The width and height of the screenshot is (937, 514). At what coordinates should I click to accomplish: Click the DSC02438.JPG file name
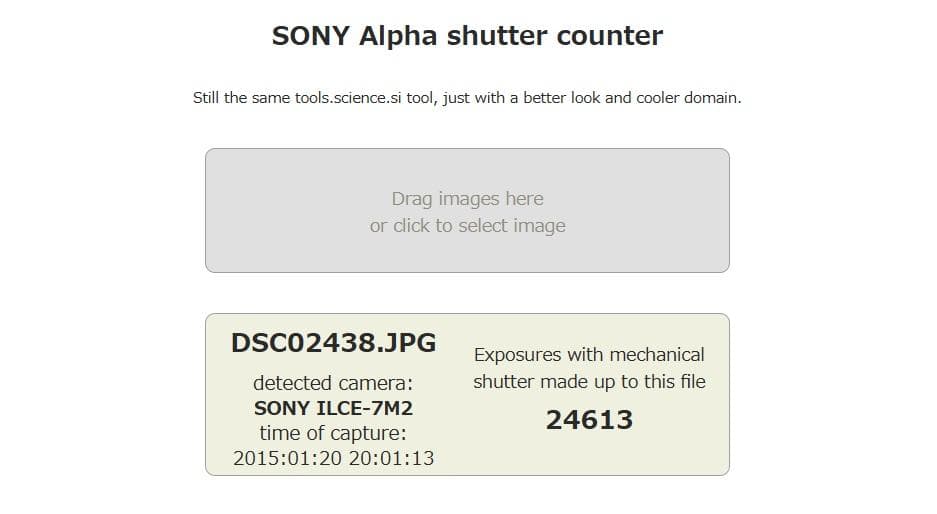tap(333, 343)
